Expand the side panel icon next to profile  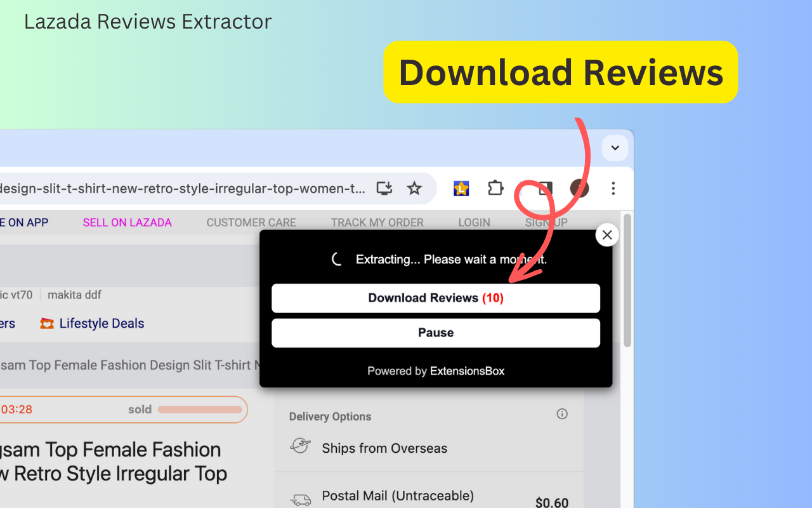(x=544, y=188)
